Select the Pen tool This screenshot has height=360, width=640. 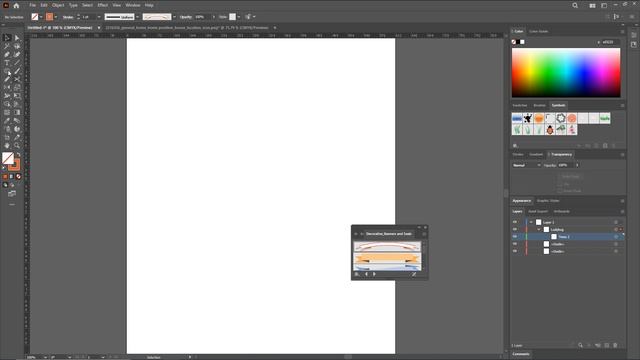(7, 54)
